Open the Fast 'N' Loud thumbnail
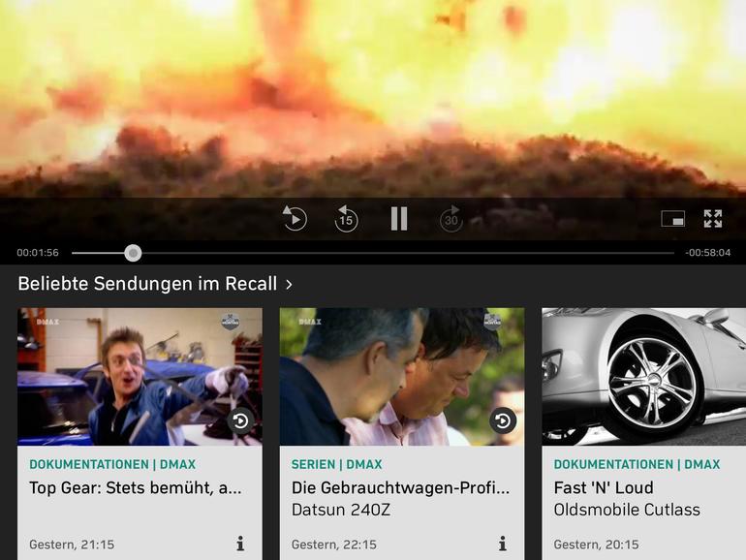The height and width of the screenshot is (560, 746). click(x=643, y=377)
